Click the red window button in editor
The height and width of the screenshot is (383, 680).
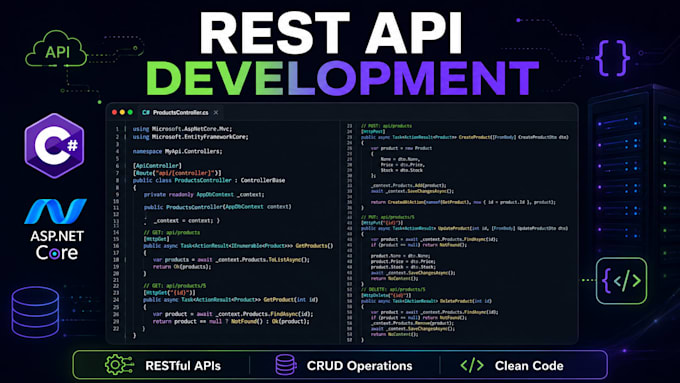(x=114, y=112)
